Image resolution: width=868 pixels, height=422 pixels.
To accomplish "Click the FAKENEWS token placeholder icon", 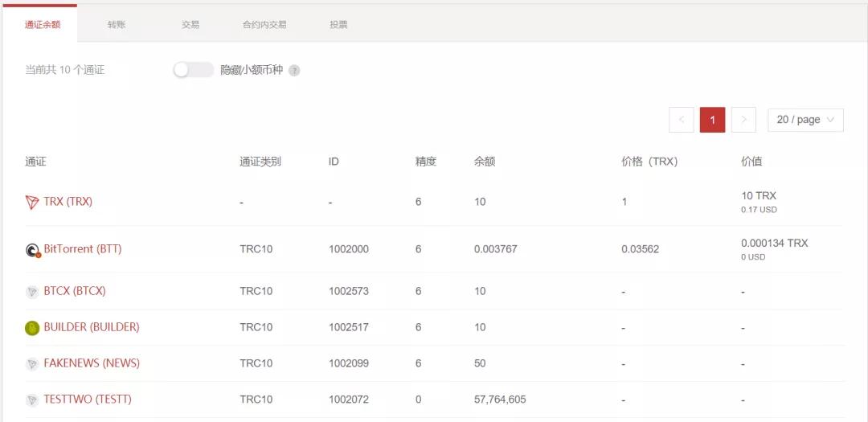I will (x=32, y=364).
